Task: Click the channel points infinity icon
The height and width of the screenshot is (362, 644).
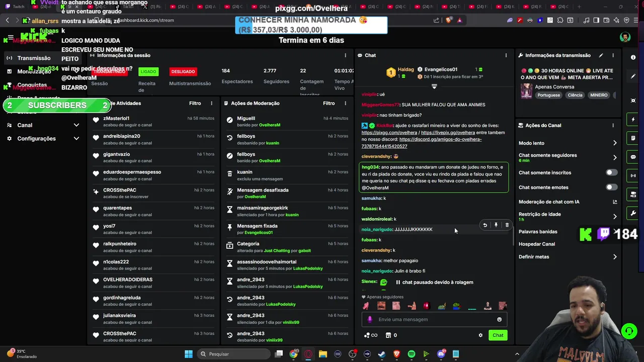Action: tap(370, 335)
